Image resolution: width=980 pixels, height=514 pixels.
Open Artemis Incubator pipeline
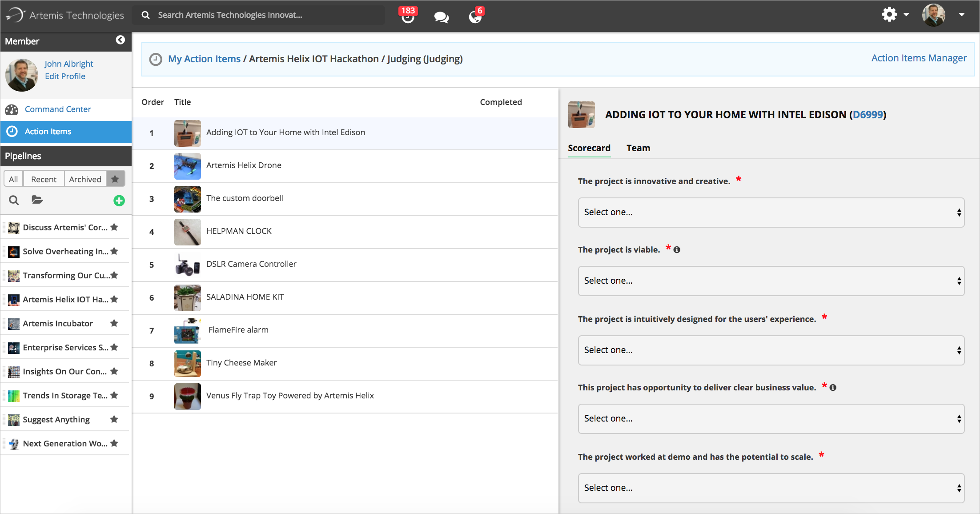tap(58, 324)
